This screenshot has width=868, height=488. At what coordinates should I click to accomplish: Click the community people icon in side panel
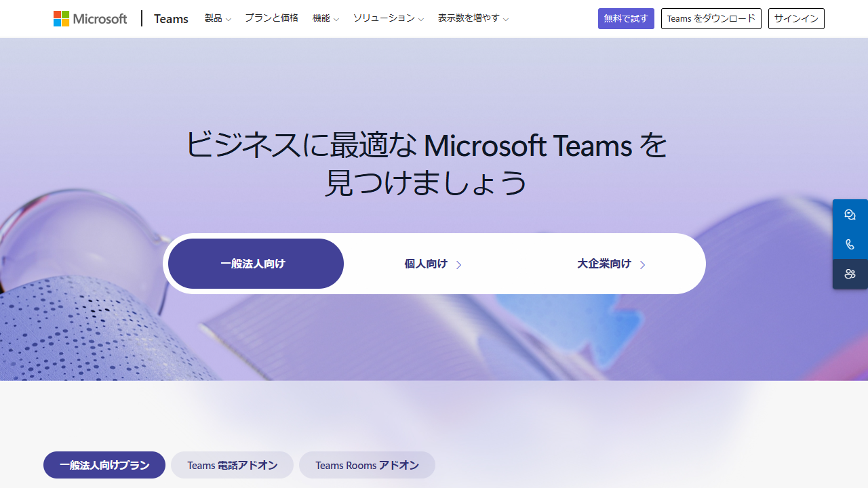coord(850,274)
